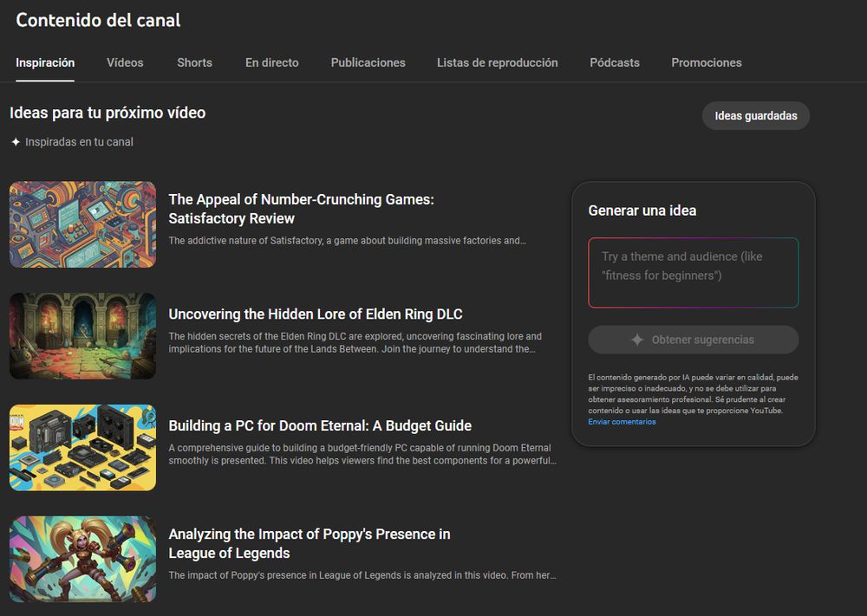Select title 'Building a PC for Doom Eternal'

click(320, 426)
